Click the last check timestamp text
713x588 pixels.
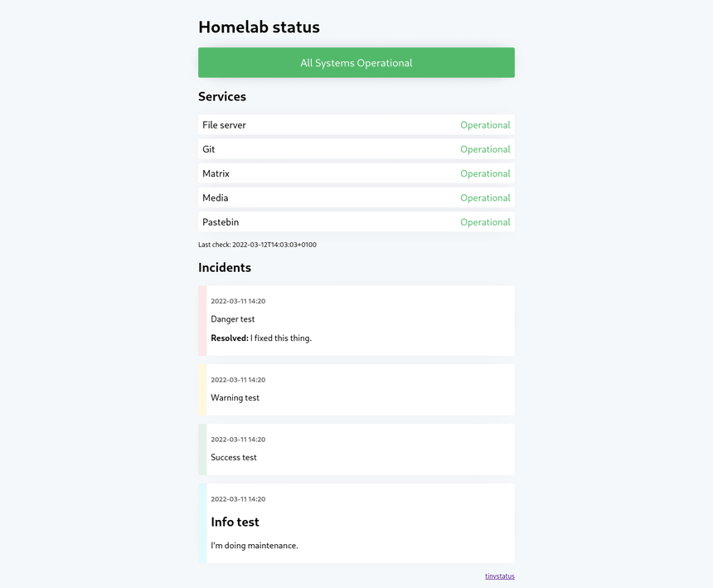click(257, 244)
